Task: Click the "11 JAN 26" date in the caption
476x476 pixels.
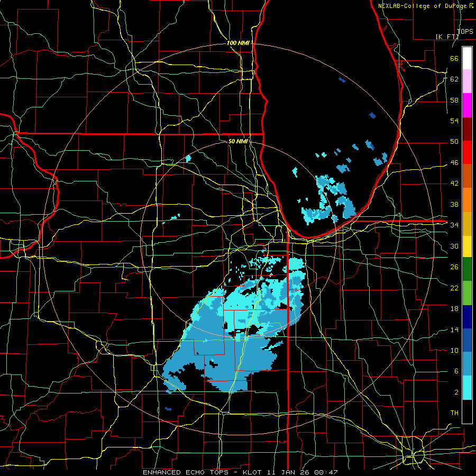Action: point(290,472)
